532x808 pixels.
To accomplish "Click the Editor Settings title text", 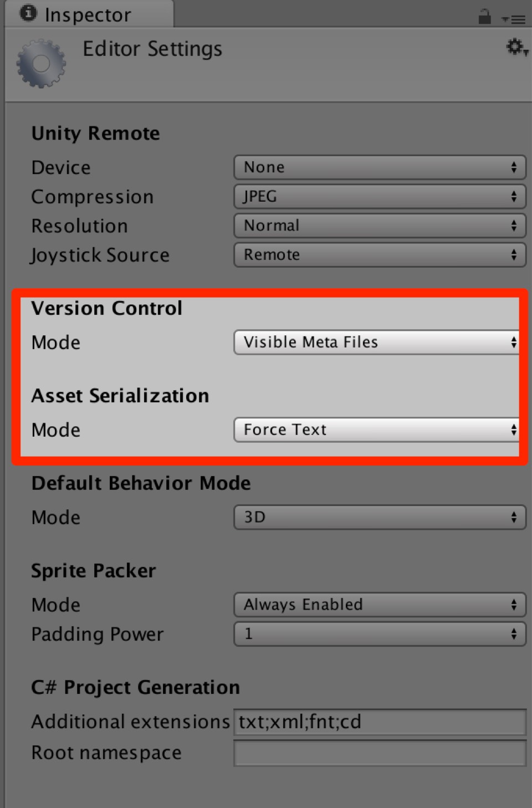I will (x=152, y=49).
